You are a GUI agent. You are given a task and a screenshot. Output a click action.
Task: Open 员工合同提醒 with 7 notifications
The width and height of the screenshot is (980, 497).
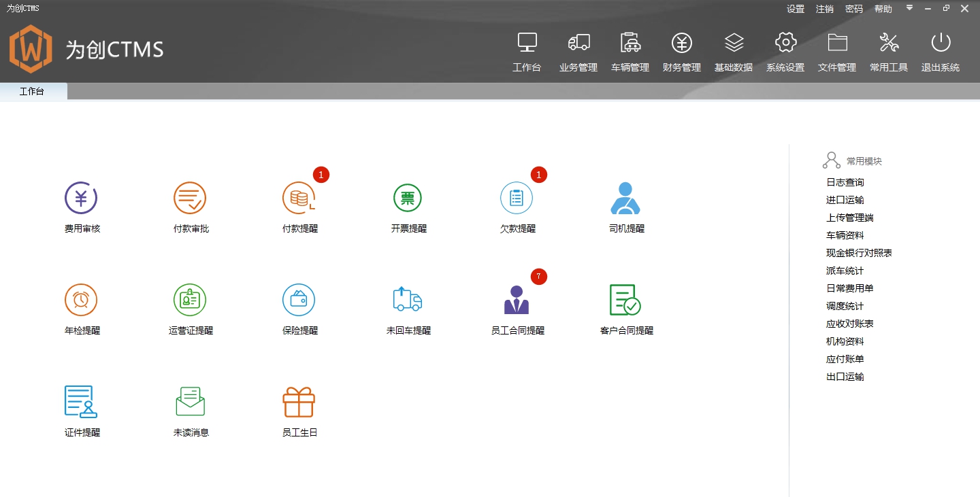(x=517, y=299)
